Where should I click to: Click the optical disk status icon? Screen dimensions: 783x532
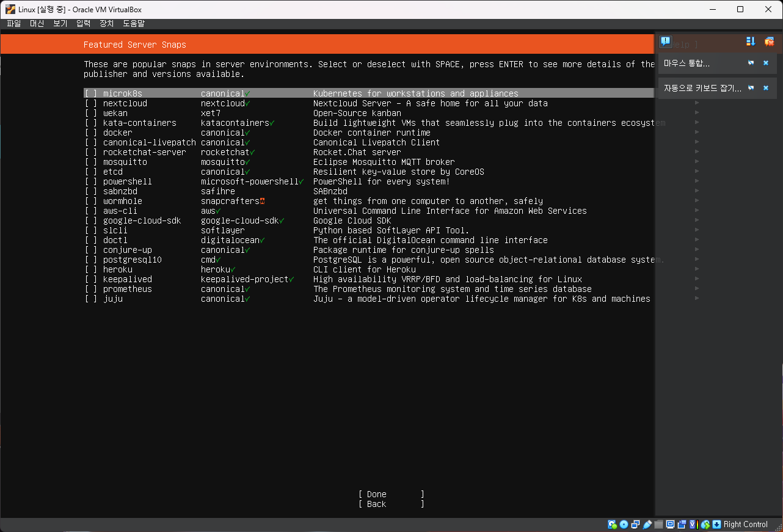624,524
